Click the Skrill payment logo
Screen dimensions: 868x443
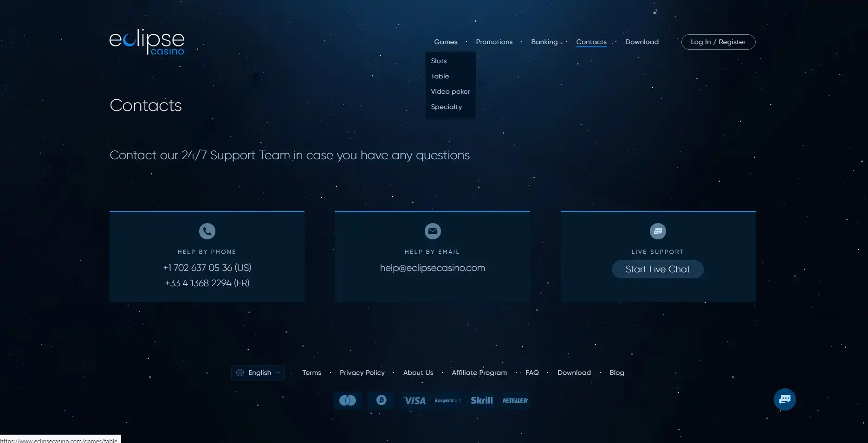[481, 400]
